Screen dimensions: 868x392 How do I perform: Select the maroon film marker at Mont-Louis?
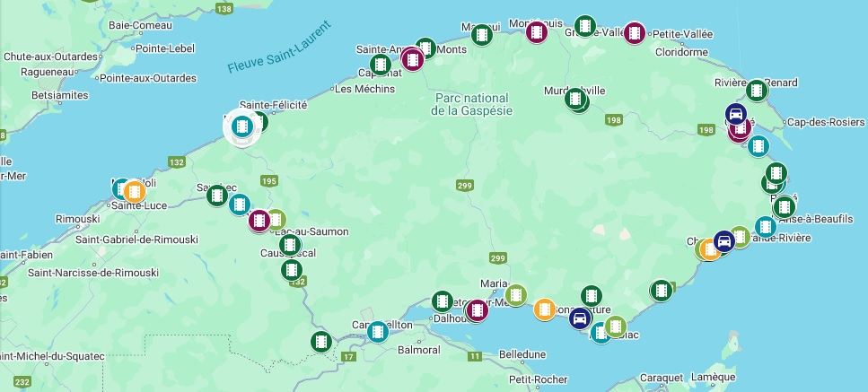(x=537, y=32)
